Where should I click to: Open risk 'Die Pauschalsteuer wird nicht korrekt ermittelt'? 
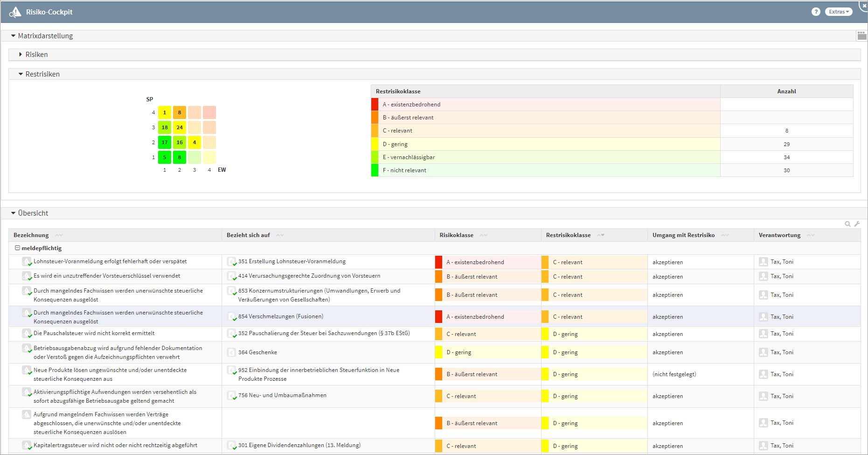(x=94, y=333)
